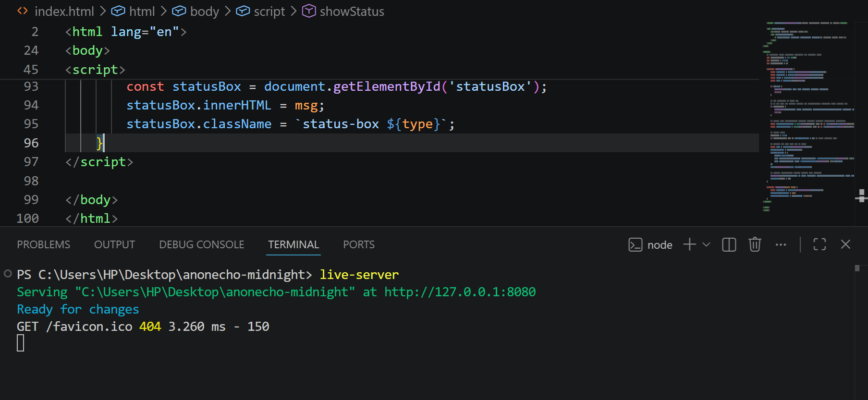Click the terminal cursor input line
Image resolution: width=868 pixels, height=400 pixels.
click(21, 343)
